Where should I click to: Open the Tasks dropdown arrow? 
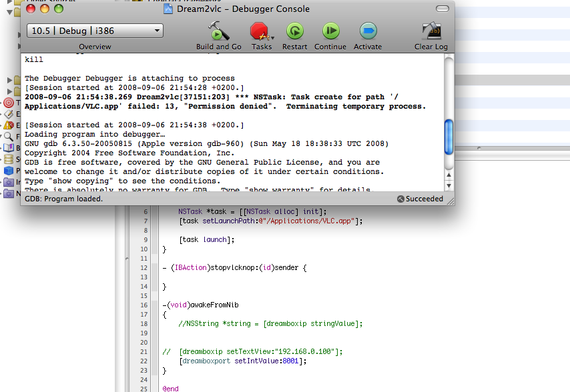[x=272, y=38]
